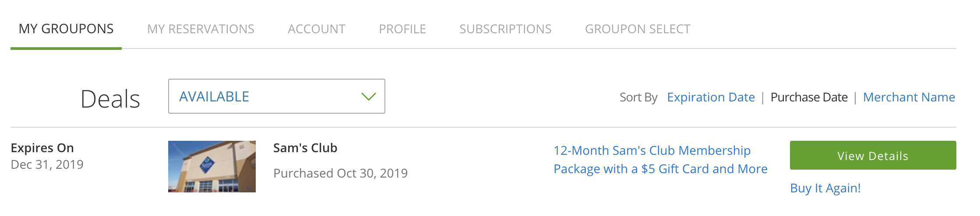Sort deals by Expiration Date
The height and width of the screenshot is (216, 980).
tap(711, 97)
